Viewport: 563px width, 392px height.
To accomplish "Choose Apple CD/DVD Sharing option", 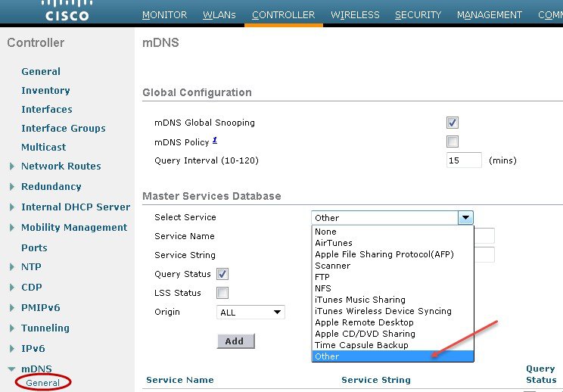I will (393, 334).
